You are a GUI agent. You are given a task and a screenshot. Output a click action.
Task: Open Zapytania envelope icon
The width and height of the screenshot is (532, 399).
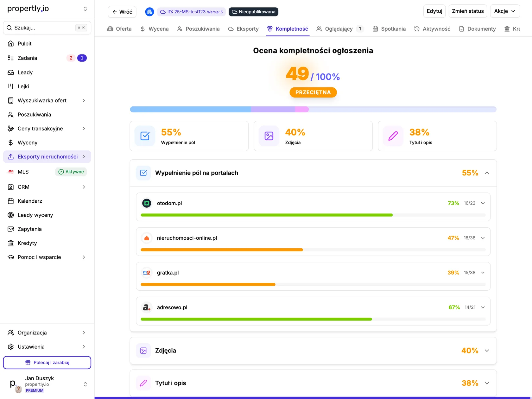pos(11,229)
